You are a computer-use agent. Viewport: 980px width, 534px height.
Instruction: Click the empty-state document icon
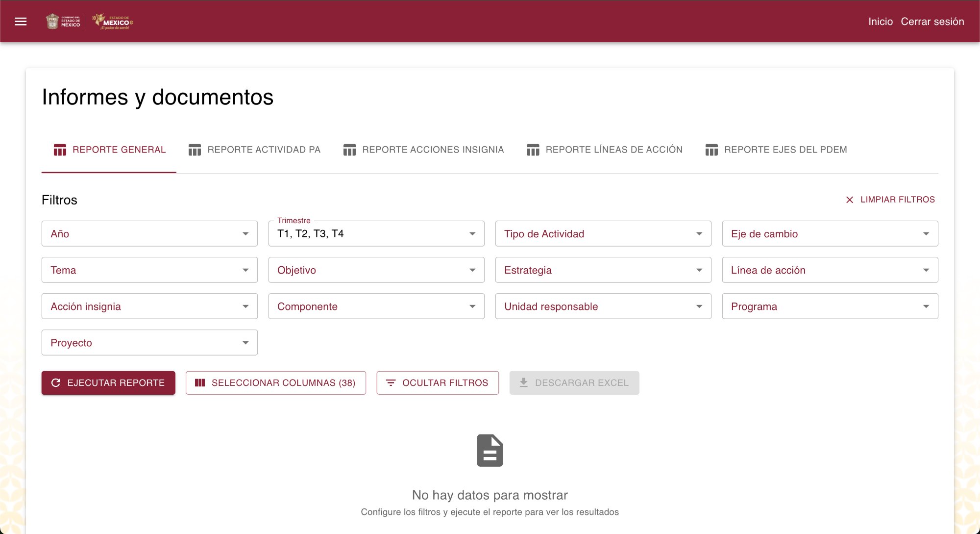click(490, 450)
